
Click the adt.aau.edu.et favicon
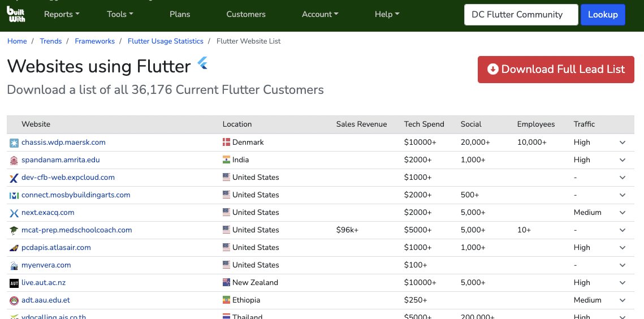14,300
